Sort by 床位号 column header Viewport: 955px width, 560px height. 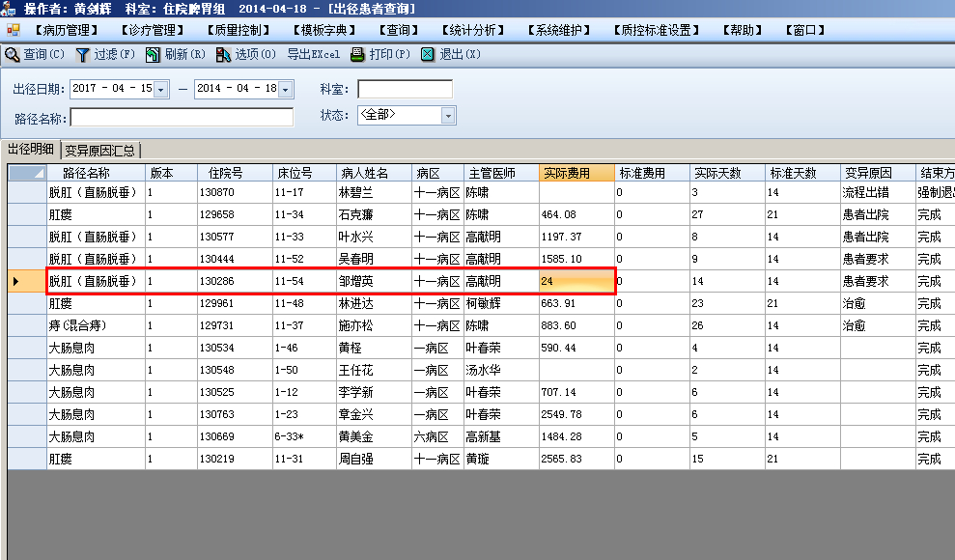(304, 173)
